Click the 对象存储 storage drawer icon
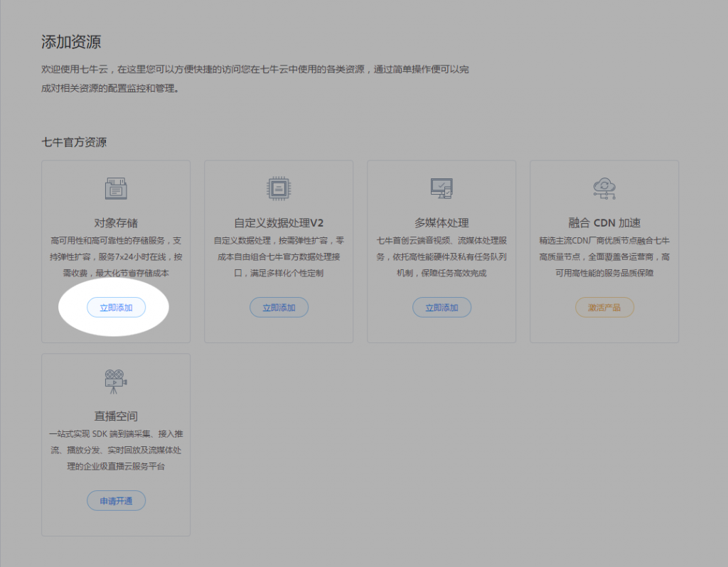The image size is (728, 567). point(116,188)
